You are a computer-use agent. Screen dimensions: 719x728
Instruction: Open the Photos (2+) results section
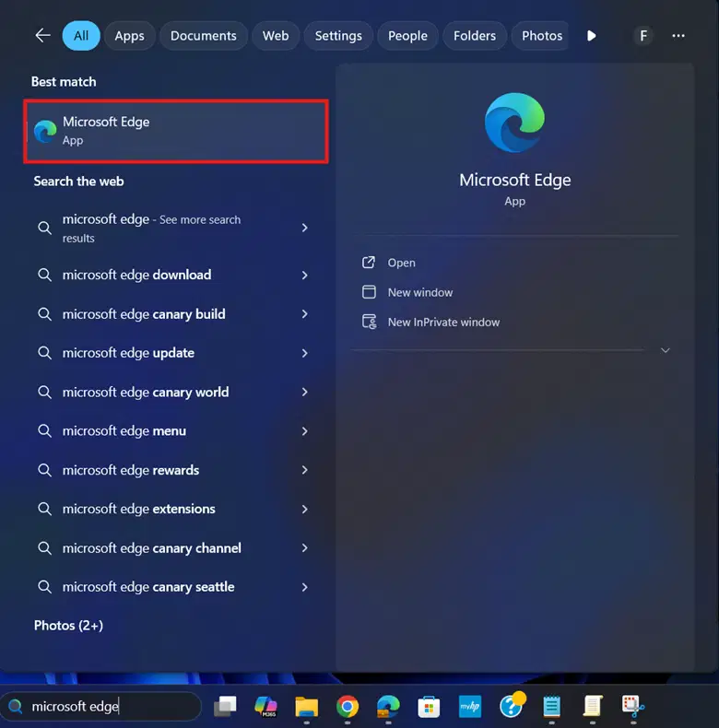(68, 626)
